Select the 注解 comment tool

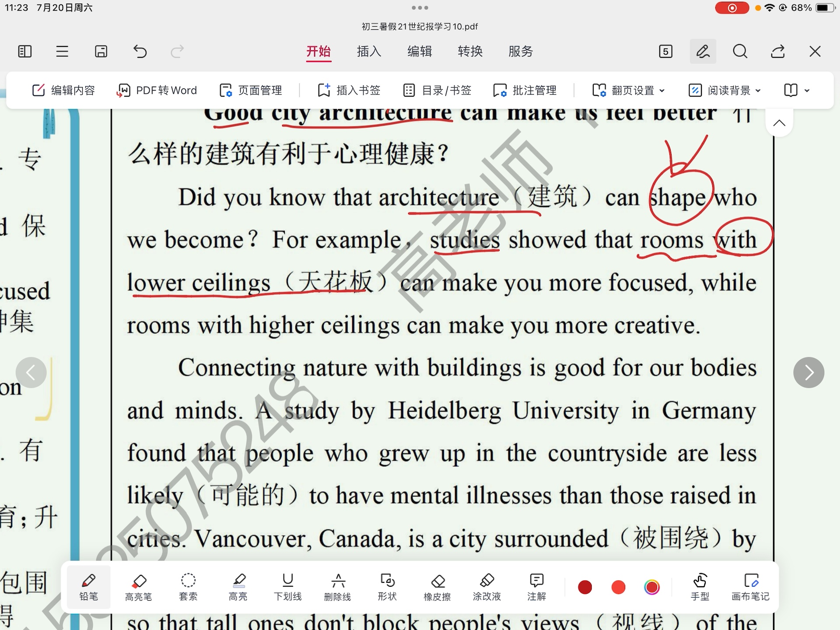pos(536,587)
